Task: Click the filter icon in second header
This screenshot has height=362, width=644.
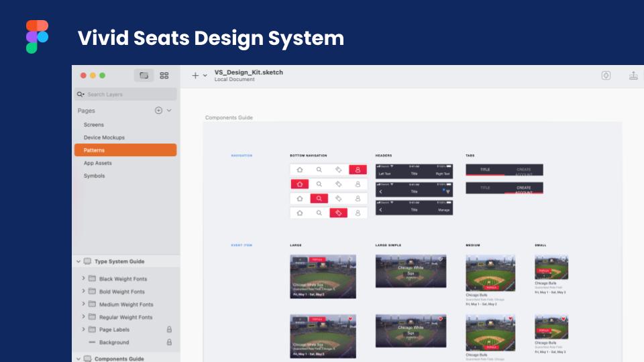Action: coord(447,192)
